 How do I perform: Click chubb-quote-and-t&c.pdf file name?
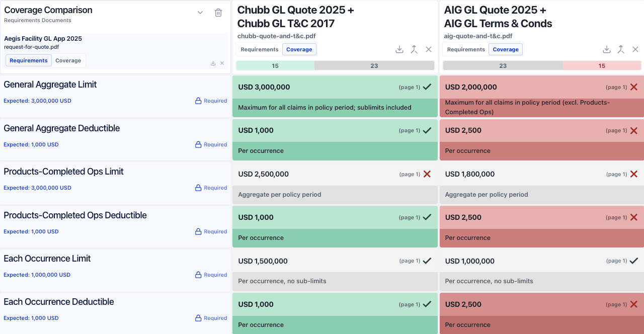point(277,36)
